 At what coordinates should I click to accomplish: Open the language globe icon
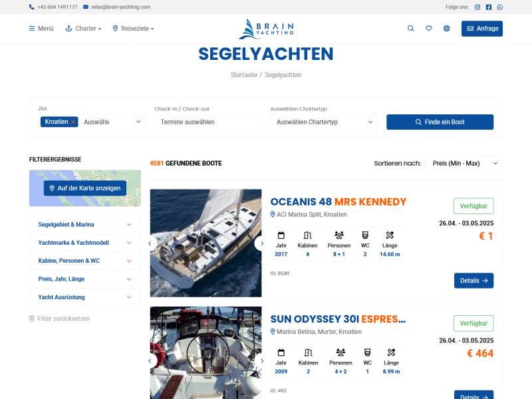coord(447,29)
